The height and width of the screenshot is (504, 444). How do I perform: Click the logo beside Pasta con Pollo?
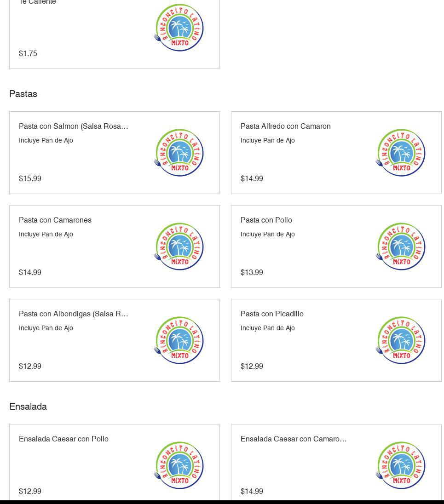pos(400,246)
